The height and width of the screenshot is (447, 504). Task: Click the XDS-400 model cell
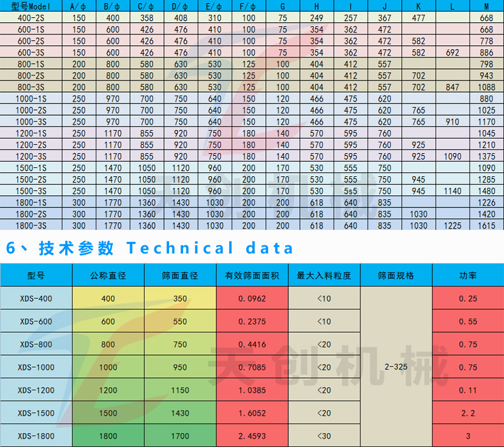[x=36, y=299]
